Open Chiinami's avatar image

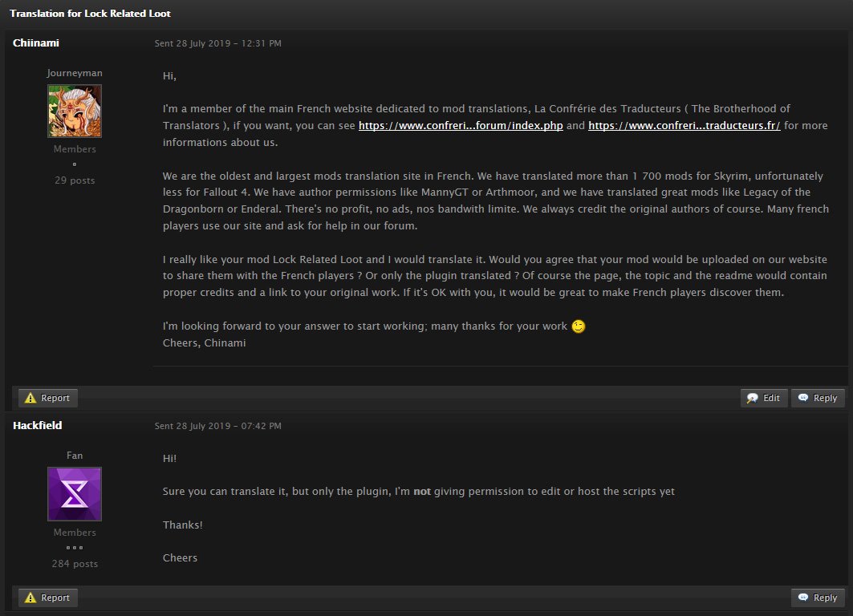point(75,111)
